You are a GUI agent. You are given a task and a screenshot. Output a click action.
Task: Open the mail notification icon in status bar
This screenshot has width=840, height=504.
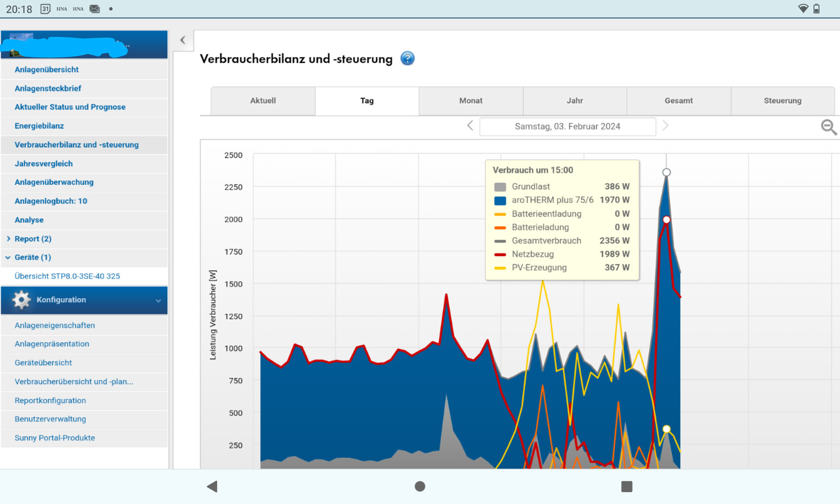[94, 9]
